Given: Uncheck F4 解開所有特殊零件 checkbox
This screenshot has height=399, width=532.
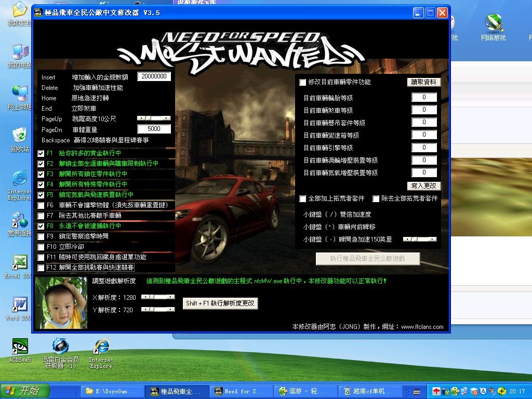Looking at the screenshot, I should [x=41, y=184].
